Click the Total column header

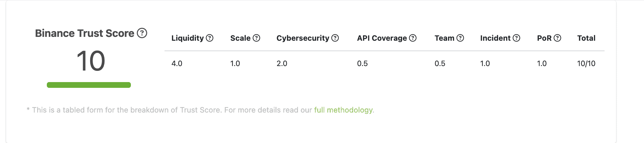tap(586, 38)
